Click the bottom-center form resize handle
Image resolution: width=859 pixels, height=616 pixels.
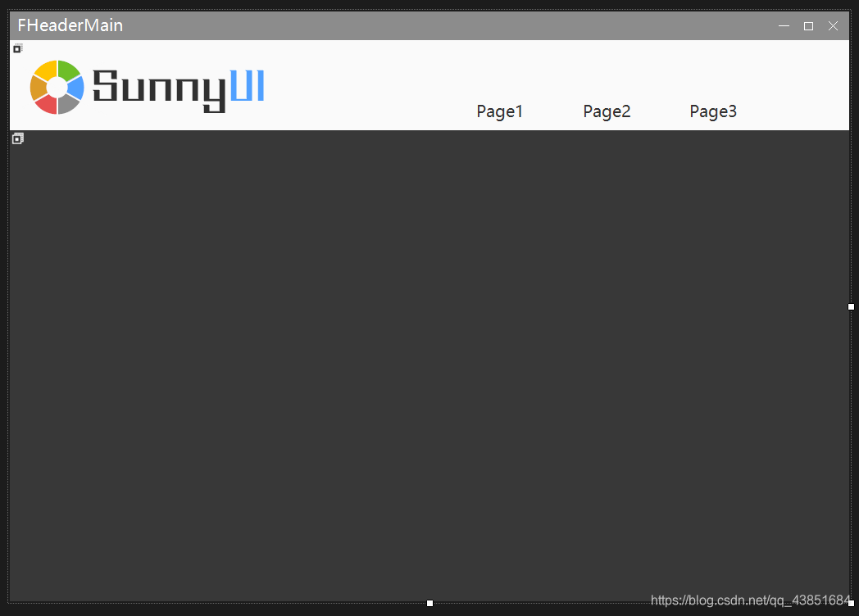coord(429,603)
